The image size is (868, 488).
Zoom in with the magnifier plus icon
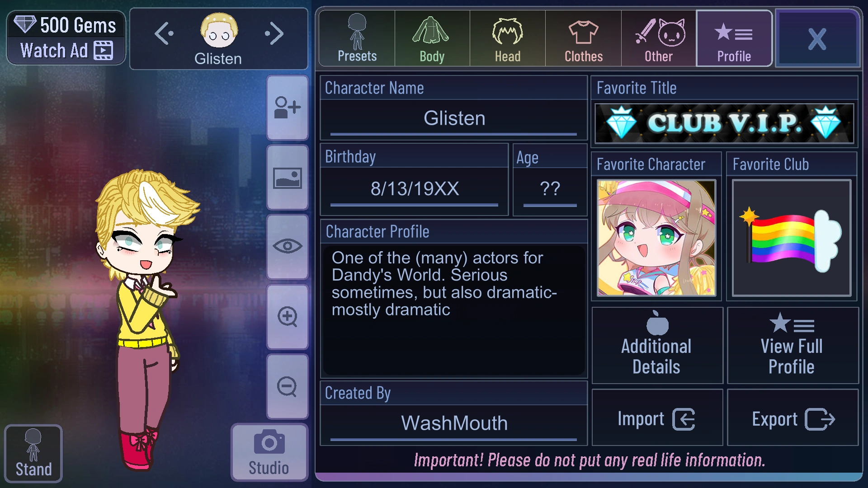coord(288,317)
